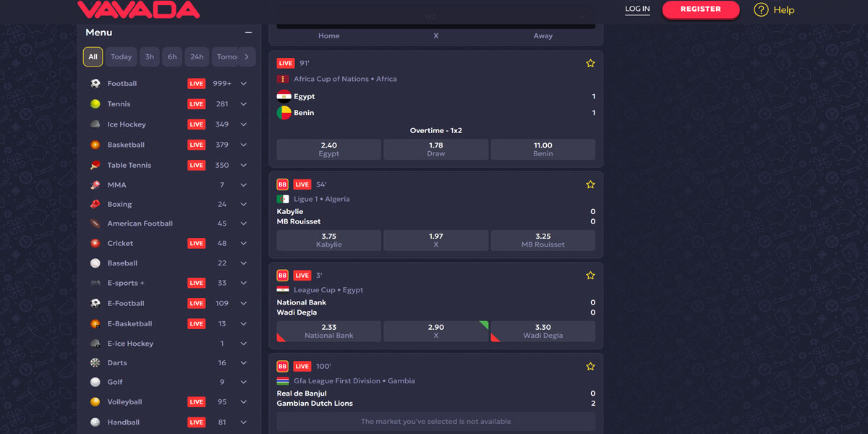Toggle favorite on the Gfa League match
Viewport: 868px width, 434px height.
pyautogui.click(x=590, y=366)
